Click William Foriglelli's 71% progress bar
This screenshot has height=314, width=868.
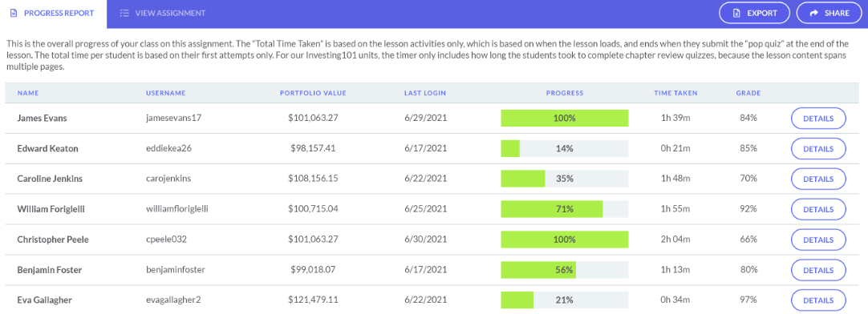click(x=565, y=210)
